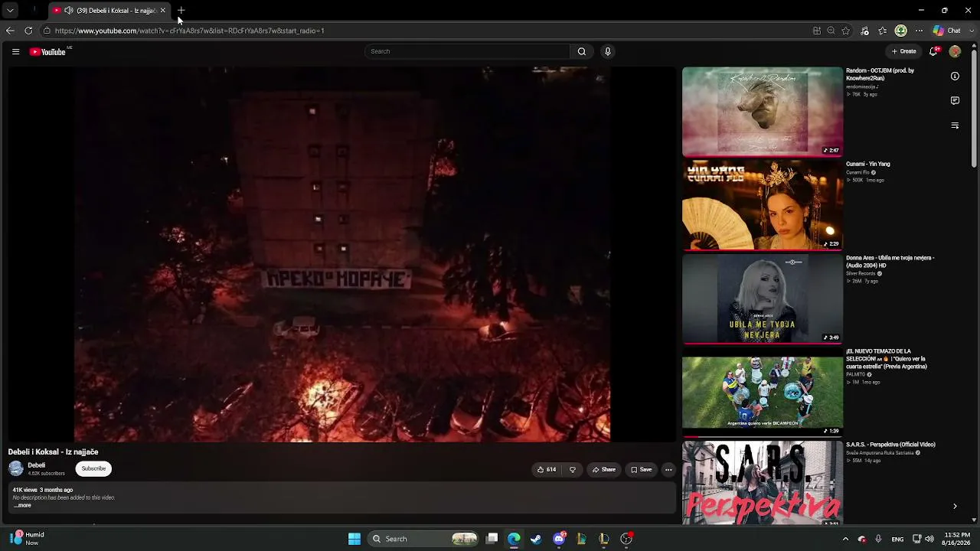Open Cunami - Yin Yang thumbnail
This screenshot has height=551, width=980.
click(x=763, y=205)
